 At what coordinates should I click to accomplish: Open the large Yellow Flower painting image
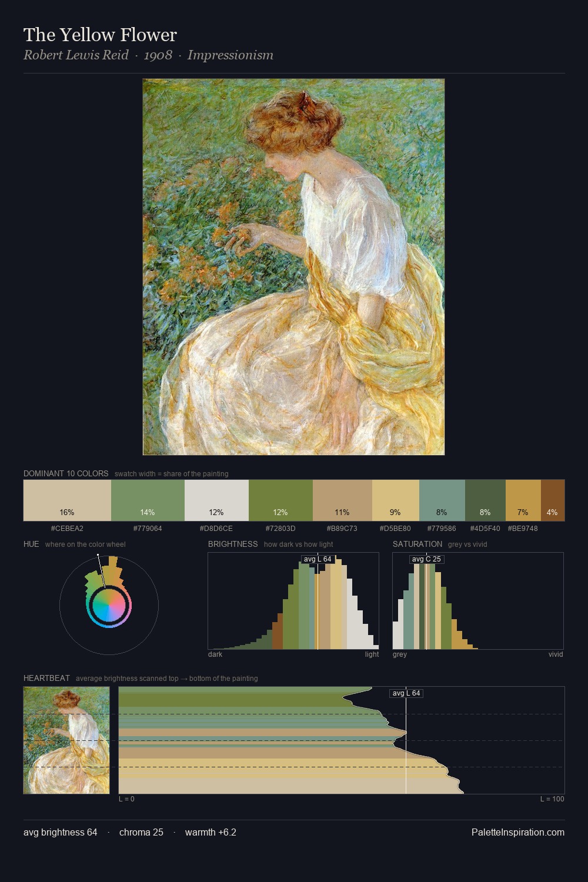293,267
